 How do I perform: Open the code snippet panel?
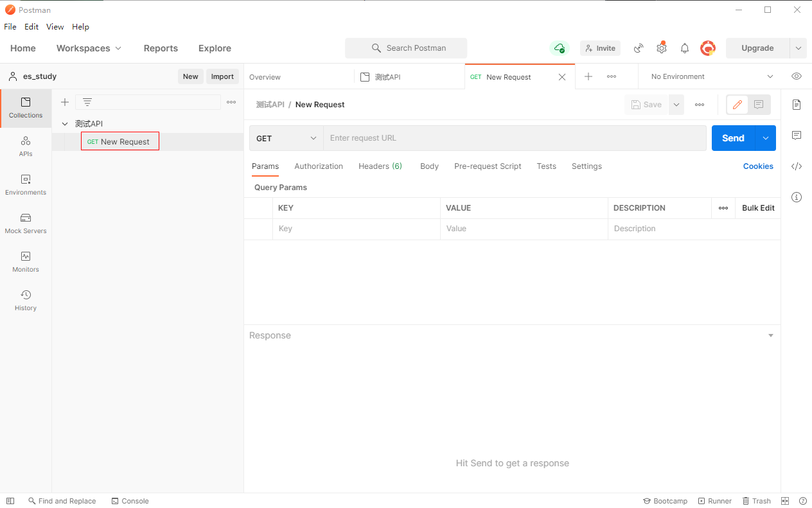797,166
